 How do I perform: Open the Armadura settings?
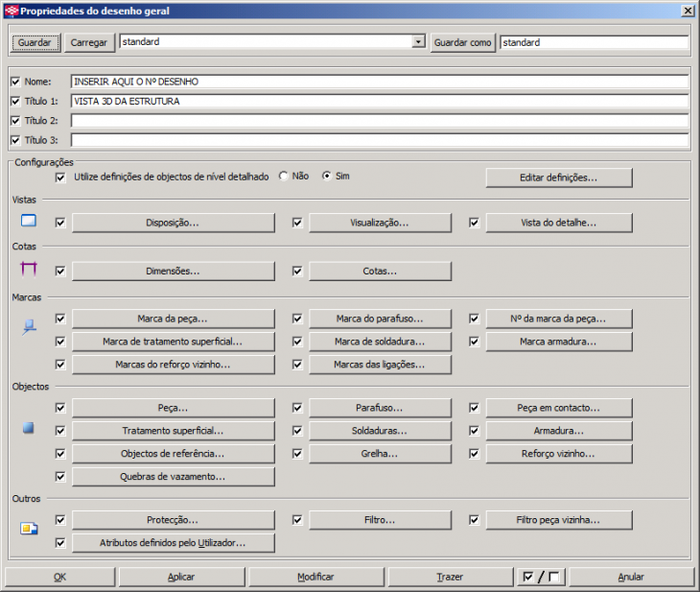pyautogui.click(x=559, y=431)
